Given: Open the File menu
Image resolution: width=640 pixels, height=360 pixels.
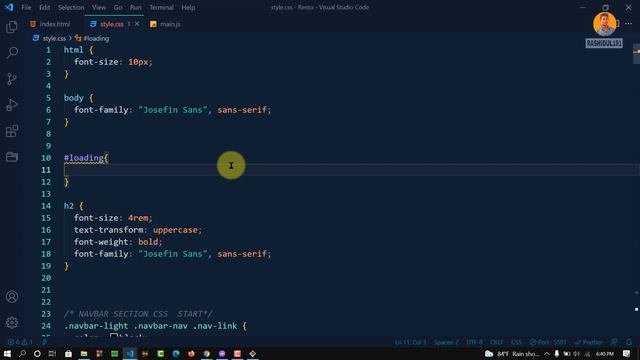Looking at the screenshot, I should (26, 7).
